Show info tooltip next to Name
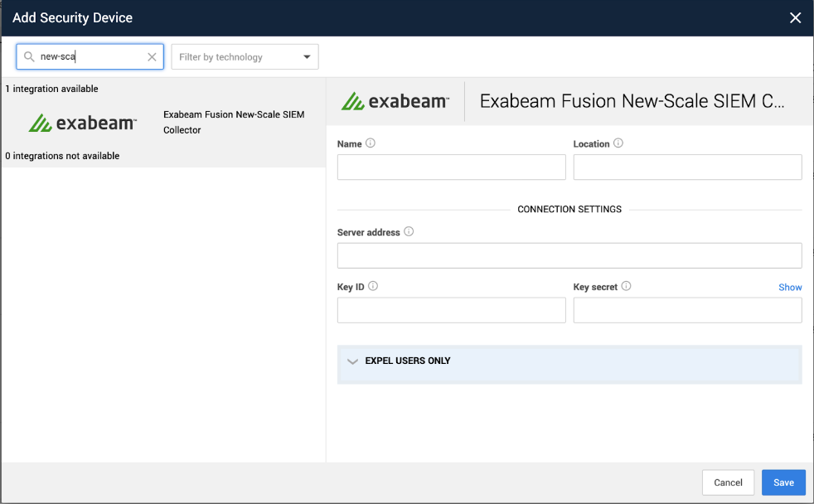 tap(371, 143)
